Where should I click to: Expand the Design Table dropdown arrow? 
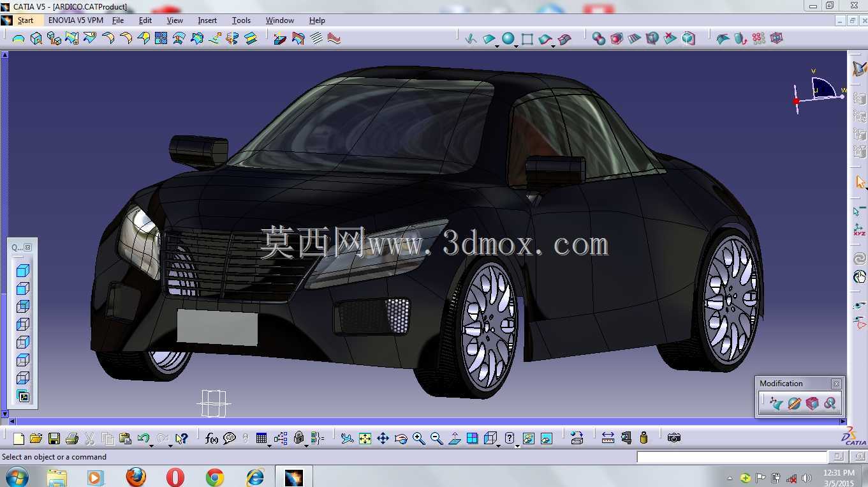point(269,446)
